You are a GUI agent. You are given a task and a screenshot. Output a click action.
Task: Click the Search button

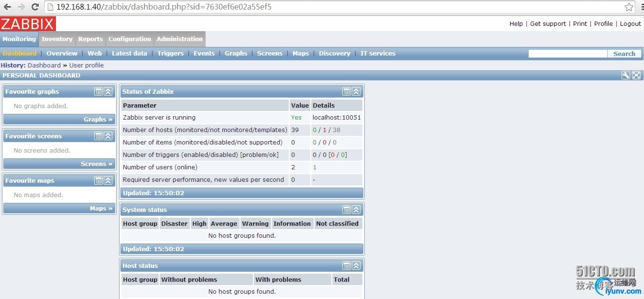tap(624, 54)
